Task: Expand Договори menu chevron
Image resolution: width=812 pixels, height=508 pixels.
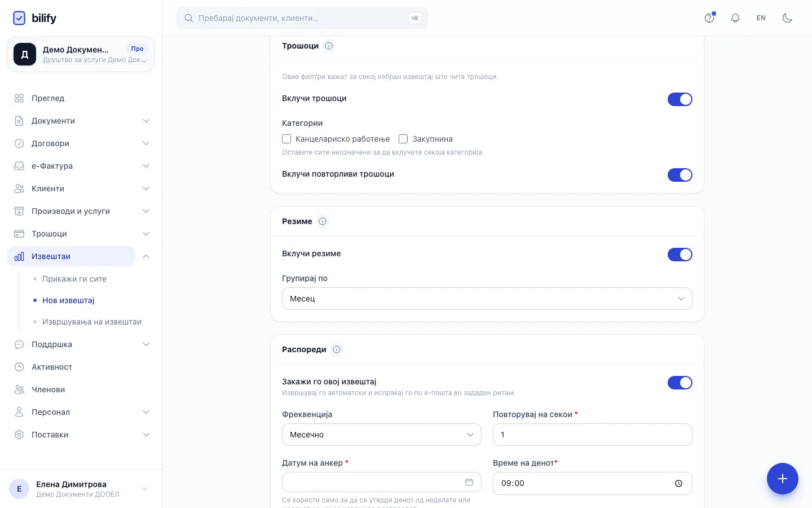Action: (146, 143)
